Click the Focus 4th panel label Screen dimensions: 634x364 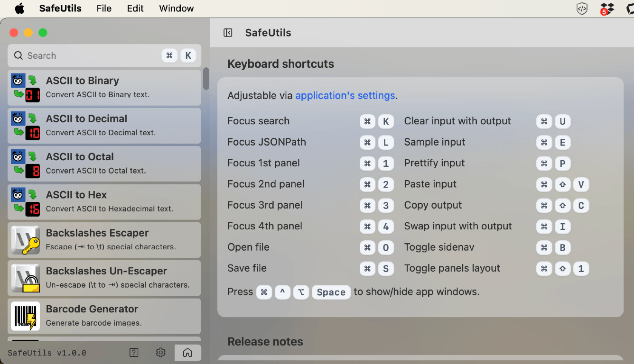[265, 226]
